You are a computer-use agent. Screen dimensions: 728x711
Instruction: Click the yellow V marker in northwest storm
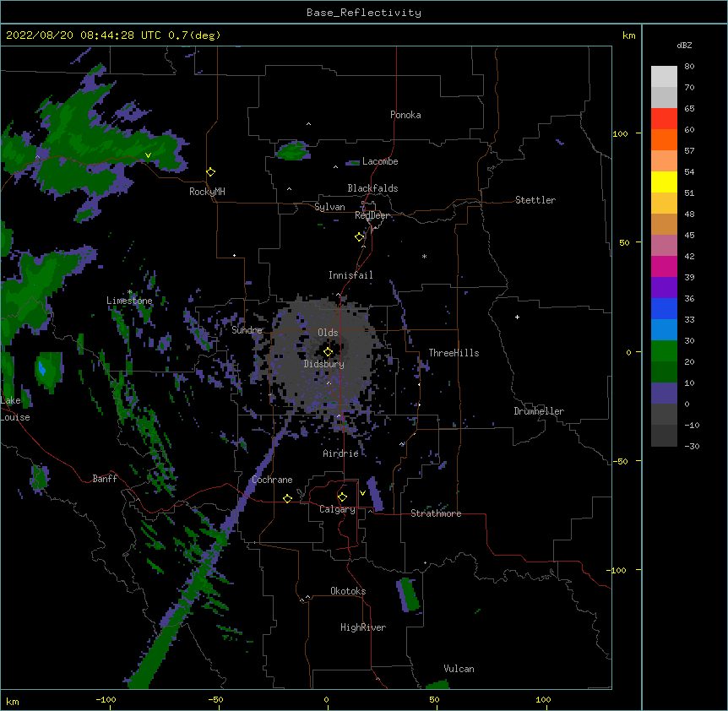point(148,155)
